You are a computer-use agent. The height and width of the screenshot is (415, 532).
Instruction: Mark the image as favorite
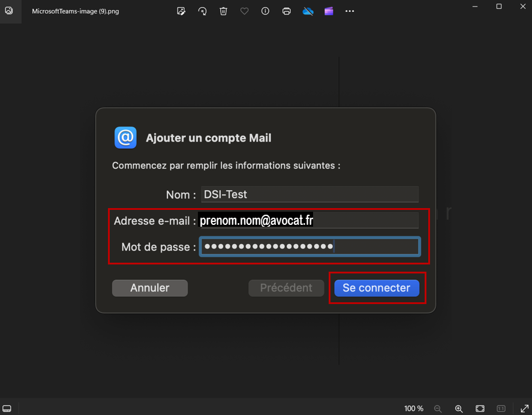[244, 11]
